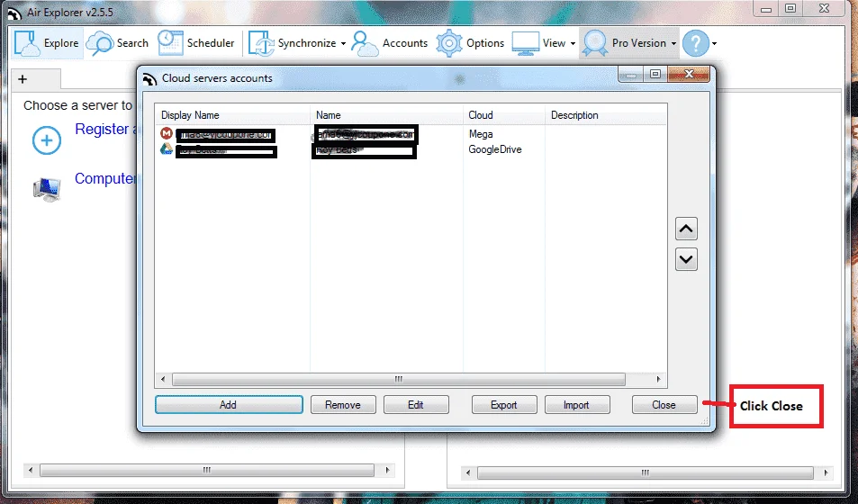Open the Computer link
This screenshot has width=858, height=504.
pyautogui.click(x=105, y=179)
